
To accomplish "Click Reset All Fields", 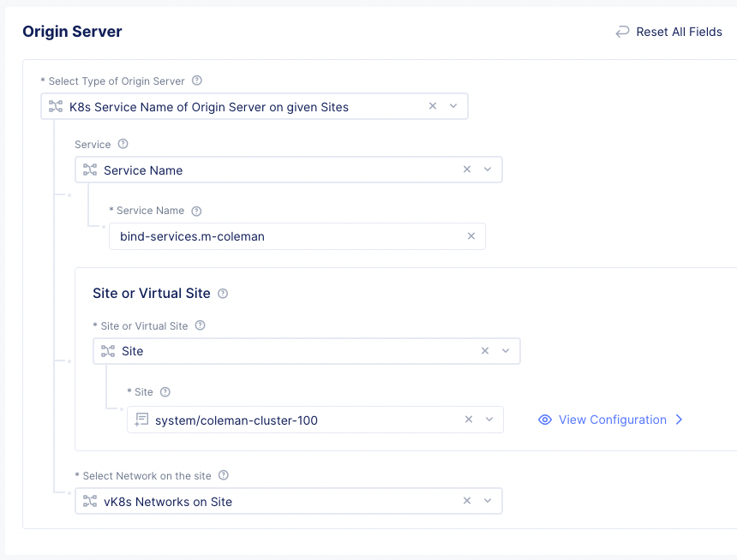I will click(668, 32).
